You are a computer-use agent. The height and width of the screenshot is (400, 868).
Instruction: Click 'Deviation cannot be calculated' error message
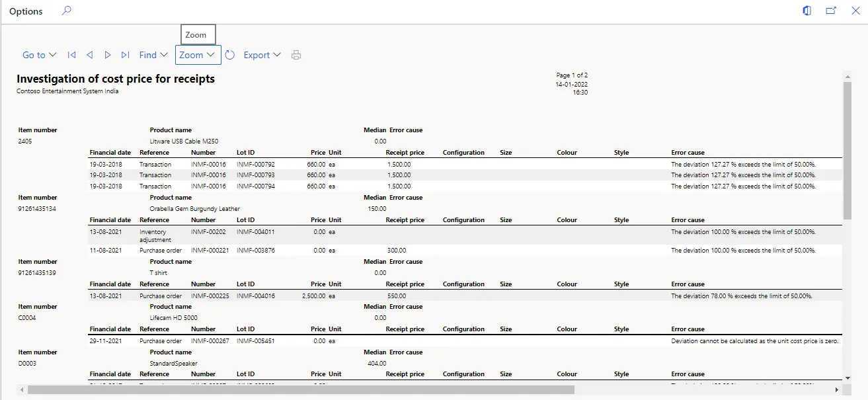[x=754, y=340]
